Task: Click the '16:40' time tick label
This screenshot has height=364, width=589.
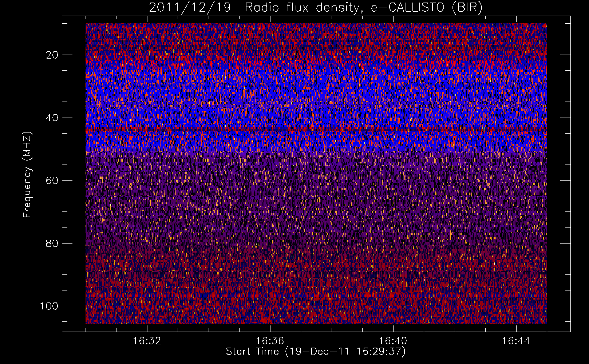Action: point(393,341)
